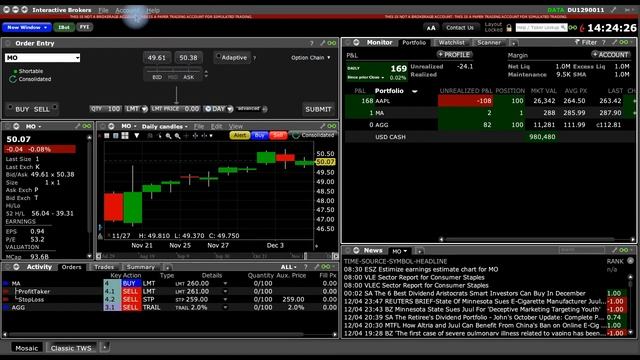Open Monitor panel wrench settings
This screenshot has height=360, width=640.
[x=614, y=42]
